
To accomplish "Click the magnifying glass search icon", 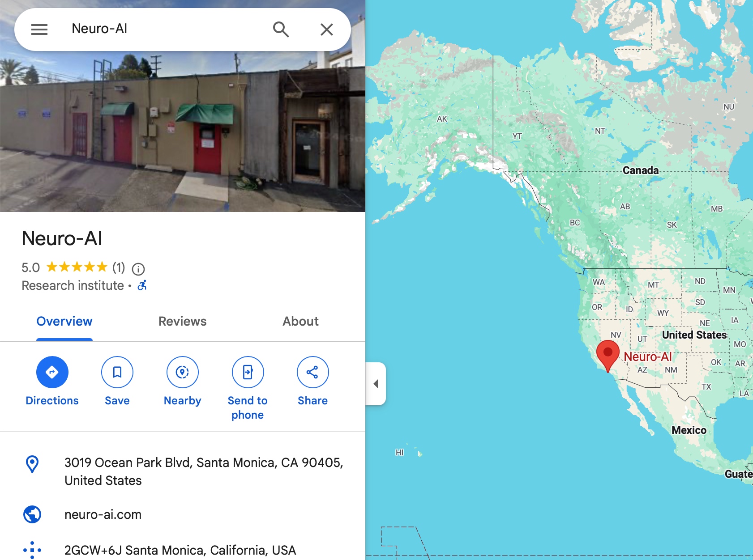I will pyautogui.click(x=281, y=30).
